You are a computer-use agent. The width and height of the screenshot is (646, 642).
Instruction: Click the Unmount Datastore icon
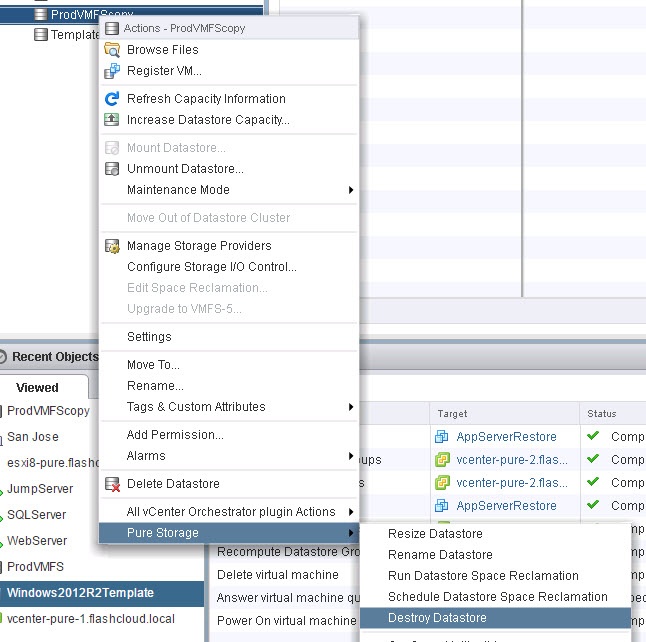click(112, 169)
